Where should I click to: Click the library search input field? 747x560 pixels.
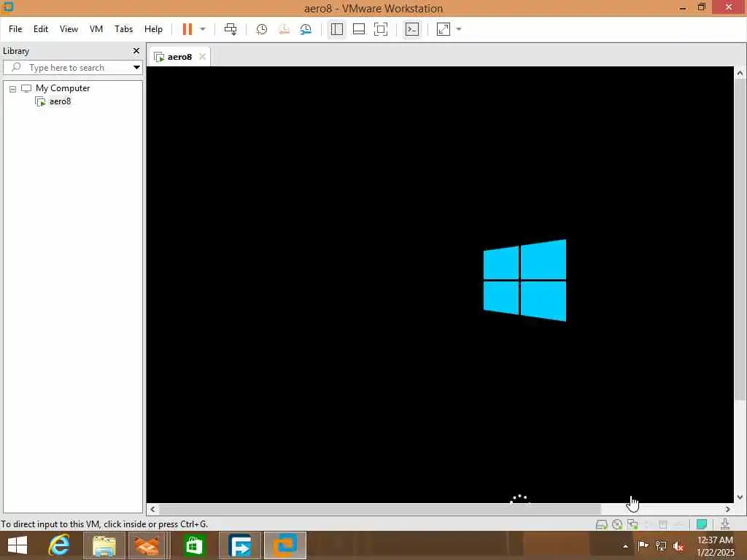(71, 68)
